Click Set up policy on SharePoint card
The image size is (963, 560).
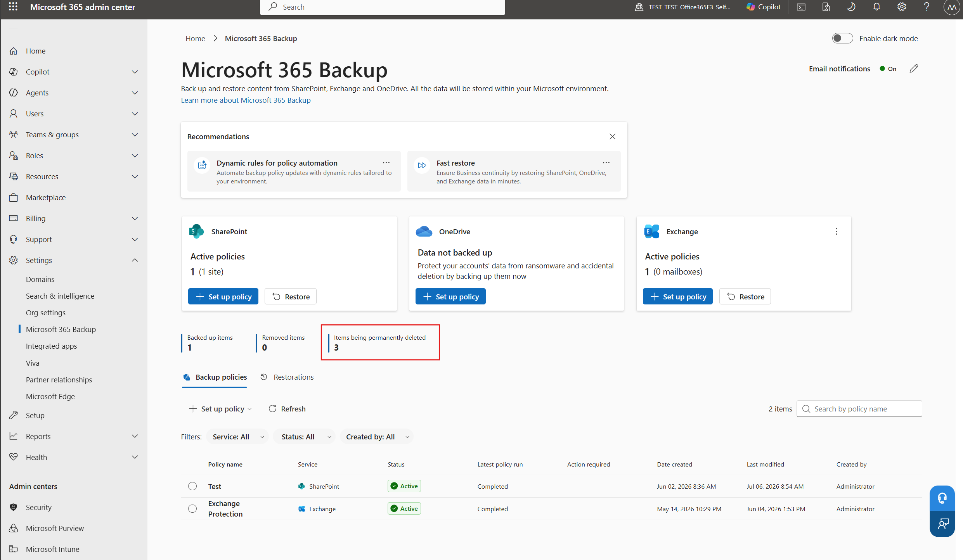223,297
